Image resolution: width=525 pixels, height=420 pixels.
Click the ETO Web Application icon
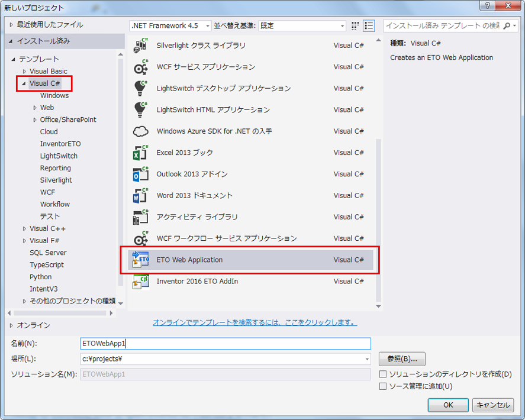click(x=141, y=260)
